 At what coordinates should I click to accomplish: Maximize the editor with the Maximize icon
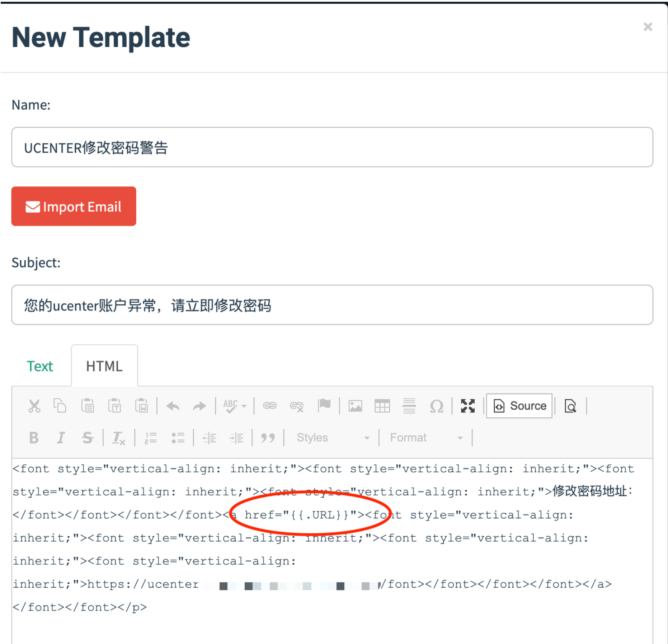tap(468, 406)
